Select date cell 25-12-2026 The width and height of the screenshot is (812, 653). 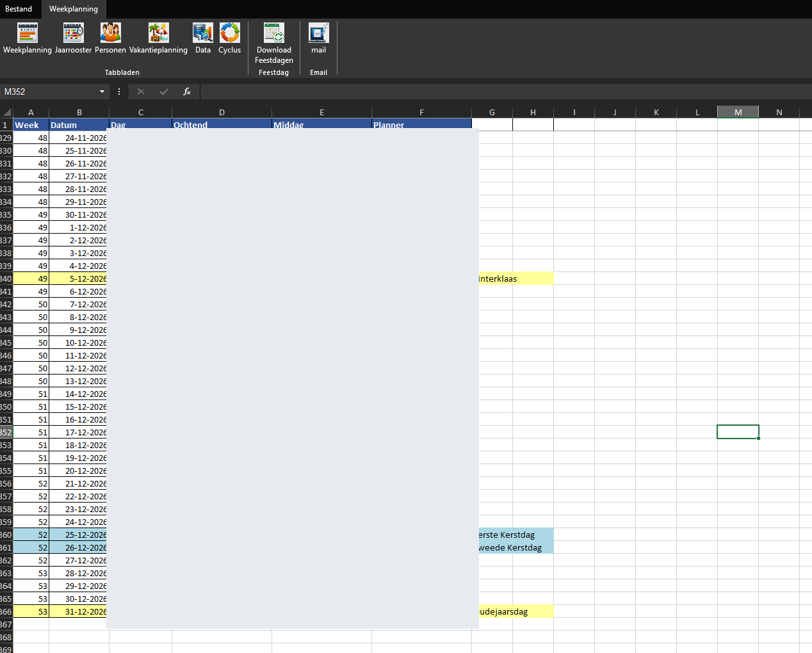[x=79, y=535]
